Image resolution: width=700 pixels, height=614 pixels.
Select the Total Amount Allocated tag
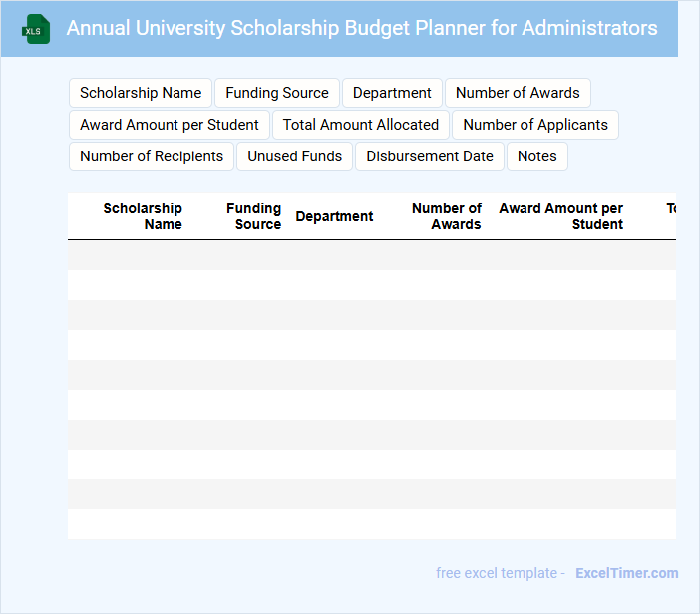tap(361, 125)
